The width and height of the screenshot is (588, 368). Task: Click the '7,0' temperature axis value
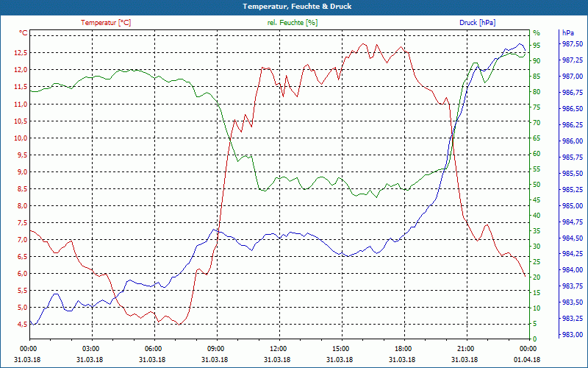22,240
